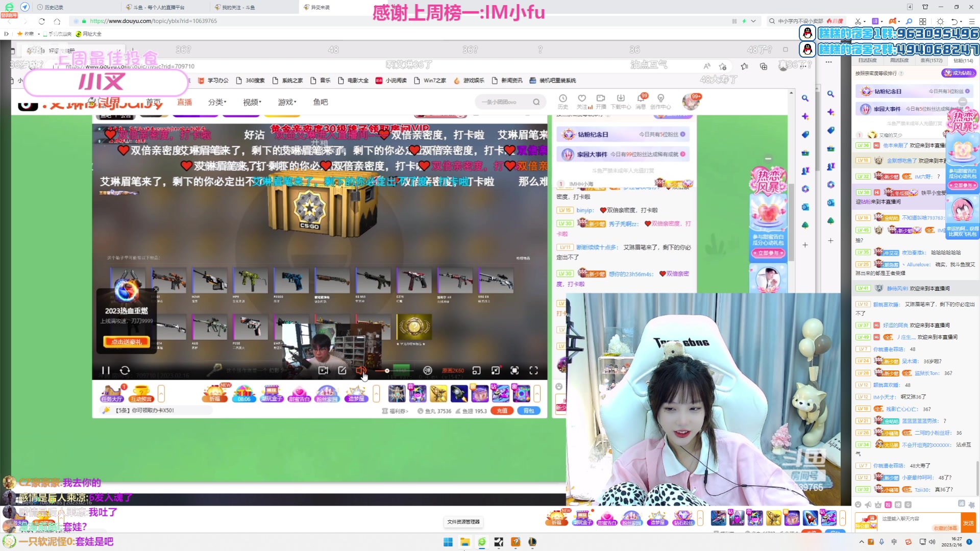
Task: Expand the arrow after 造梦屋 activities
Action: [376, 393]
